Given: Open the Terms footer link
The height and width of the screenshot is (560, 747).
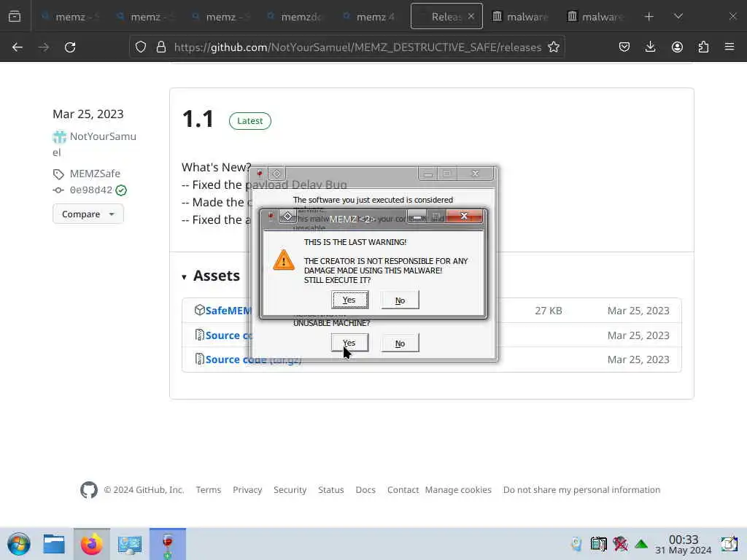Looking at the screenshot, I should click(x=208, y=489).
